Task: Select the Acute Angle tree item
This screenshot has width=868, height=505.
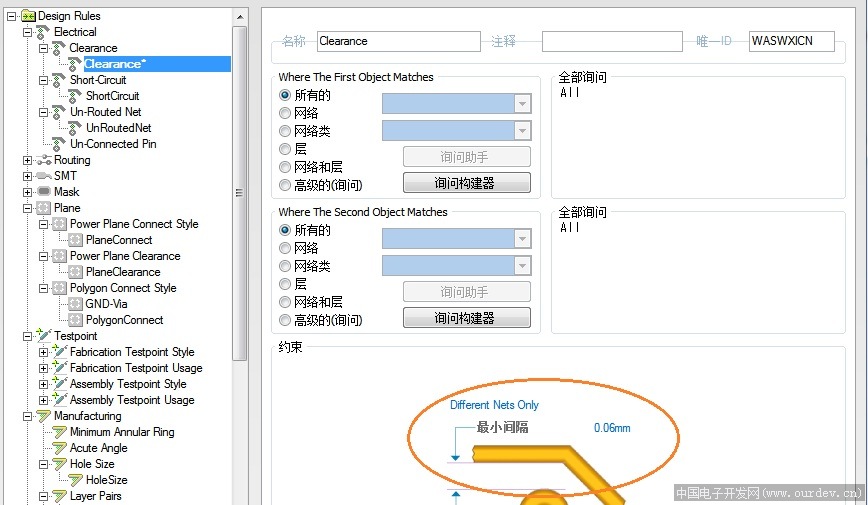Action: pos(99,448)
